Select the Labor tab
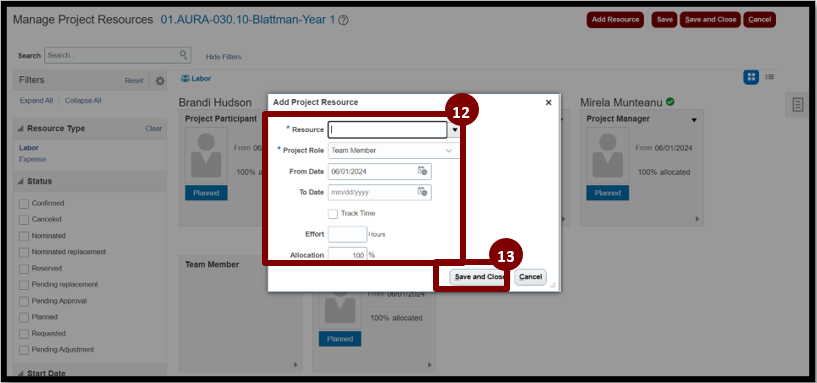This screenshot has height=383, width=817. point(196,79)
